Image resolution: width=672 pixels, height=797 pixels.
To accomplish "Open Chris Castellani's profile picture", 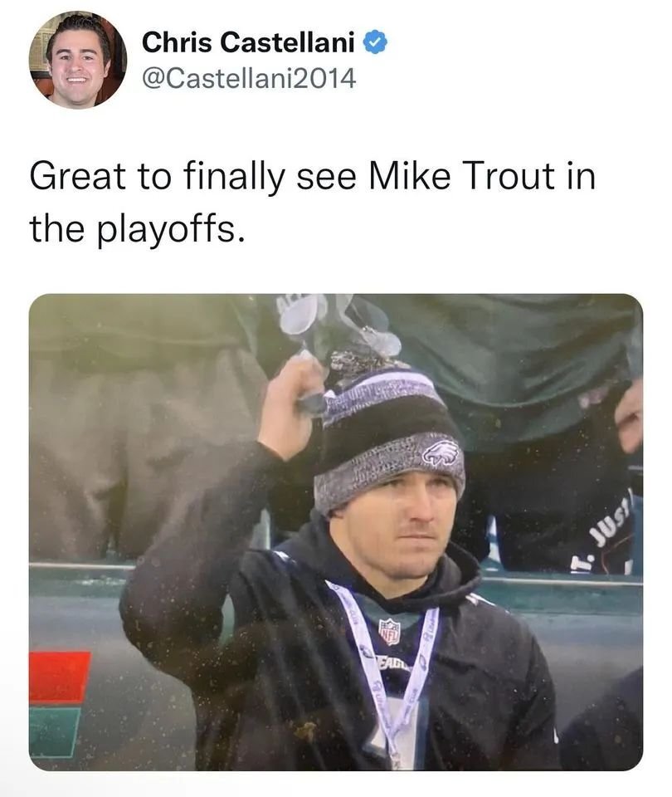I will click(78, 60).
